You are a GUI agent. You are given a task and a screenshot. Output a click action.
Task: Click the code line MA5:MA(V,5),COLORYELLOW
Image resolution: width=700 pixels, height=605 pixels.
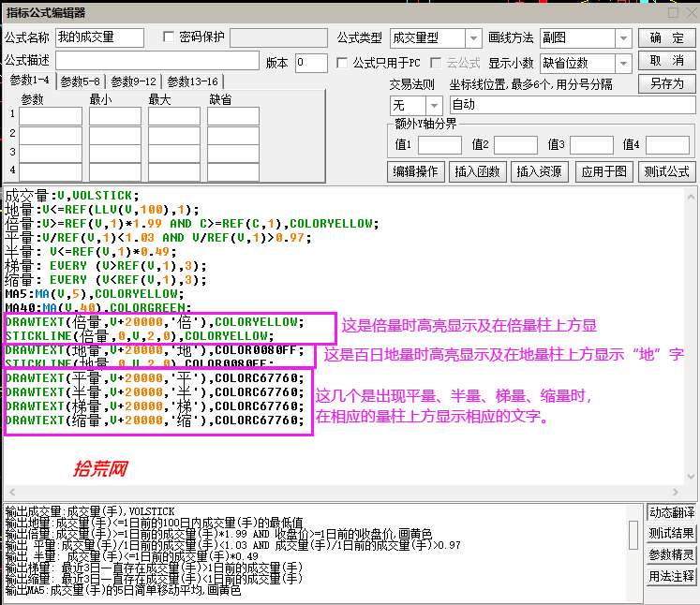pyautogui.click(x=95, y=294)
